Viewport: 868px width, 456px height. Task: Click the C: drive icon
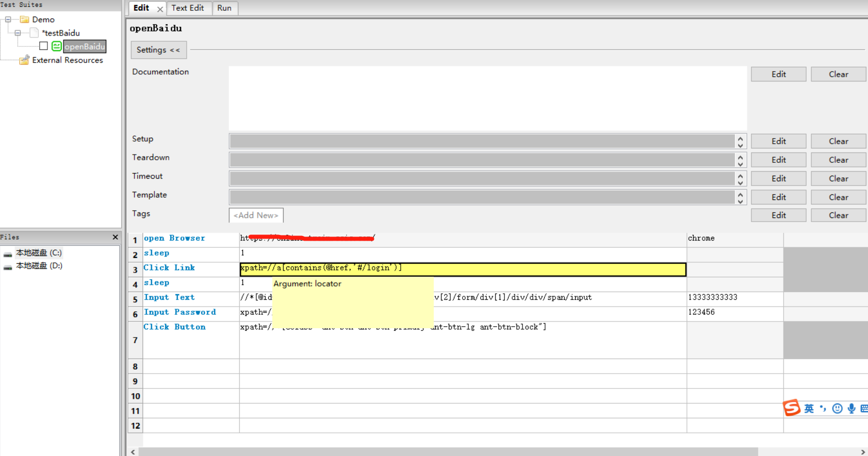coord(8,254)
